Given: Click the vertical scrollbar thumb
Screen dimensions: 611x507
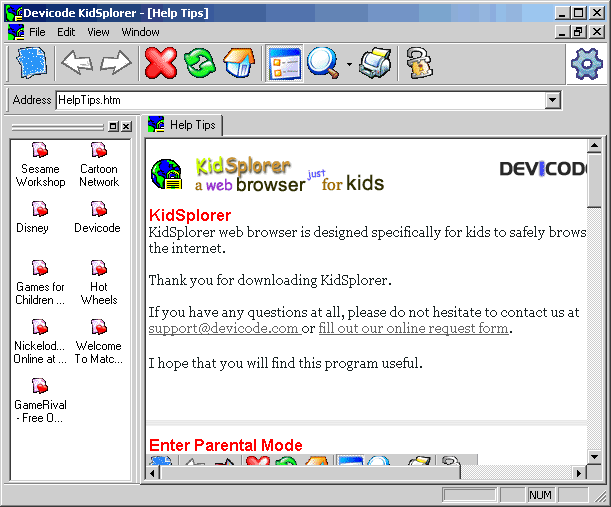Looking at the screenshot, I should tap(594, 180).
